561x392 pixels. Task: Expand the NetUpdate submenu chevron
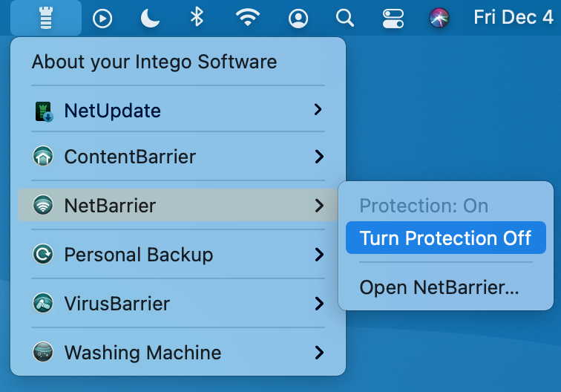tap(318, 110)
